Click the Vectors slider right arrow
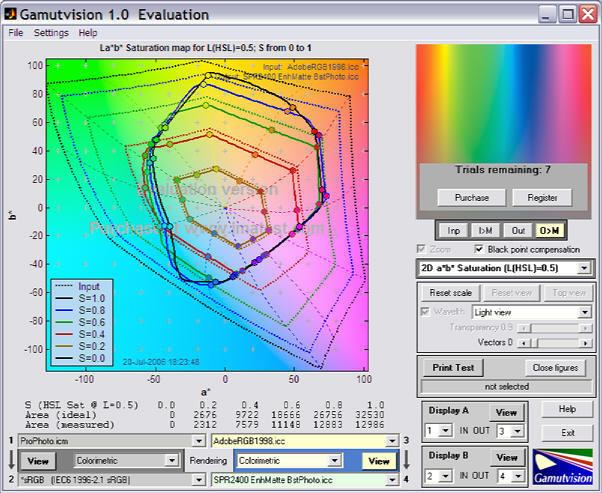 tap(585, 343)
